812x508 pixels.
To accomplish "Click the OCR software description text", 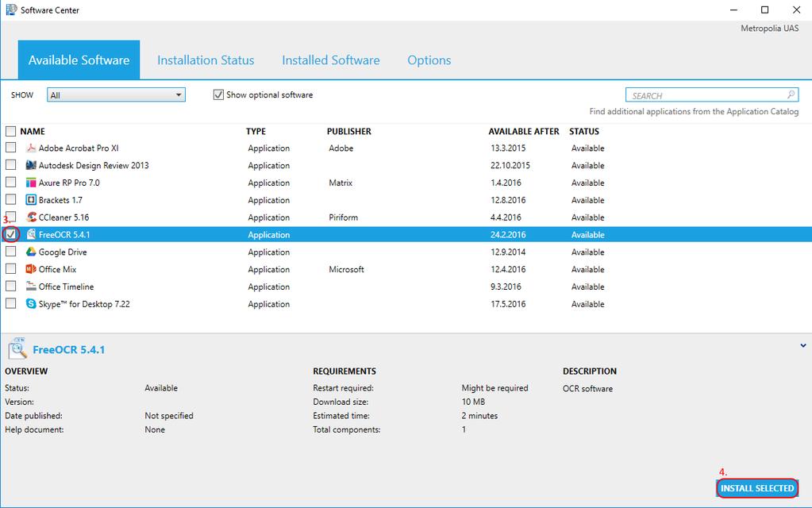I will click(588, 388).
